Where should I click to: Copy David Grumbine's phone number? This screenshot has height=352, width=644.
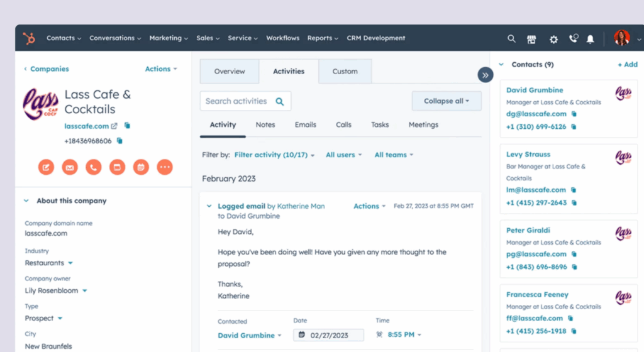click(x=574, y=127)
